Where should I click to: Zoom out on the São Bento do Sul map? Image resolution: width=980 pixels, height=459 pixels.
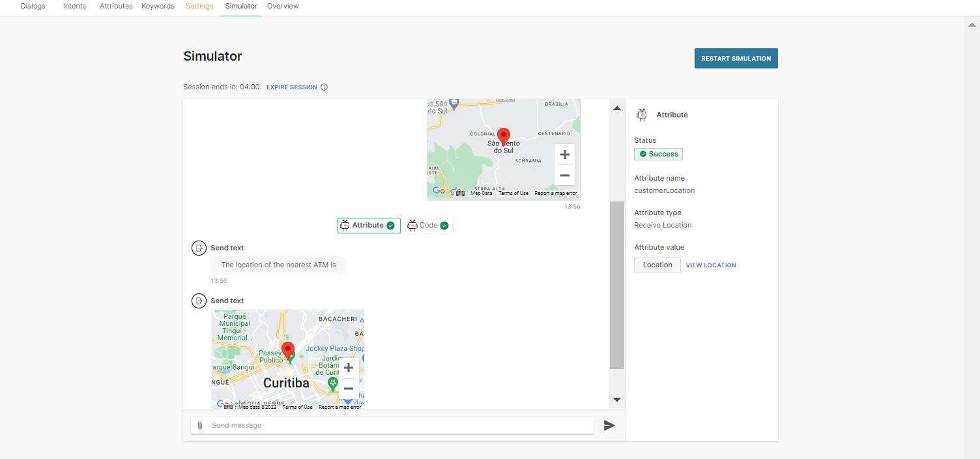coord(564,175)
